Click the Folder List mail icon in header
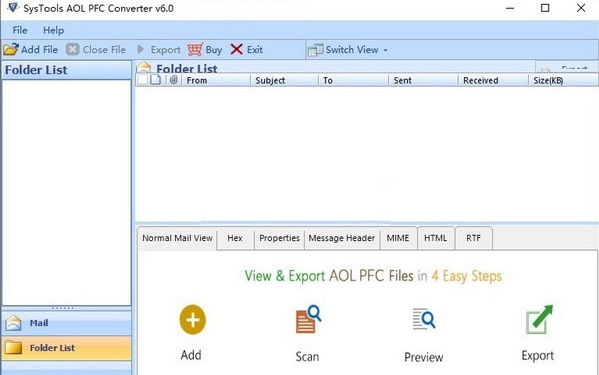This screenshot has width=599, height=375. click(x=144, y=68)
